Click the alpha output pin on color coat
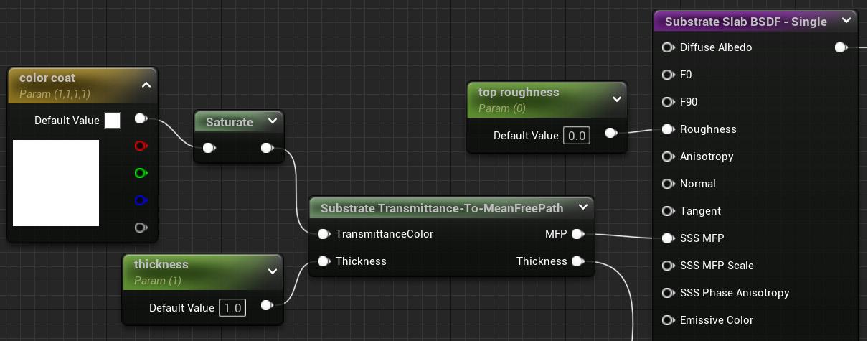 141,228
